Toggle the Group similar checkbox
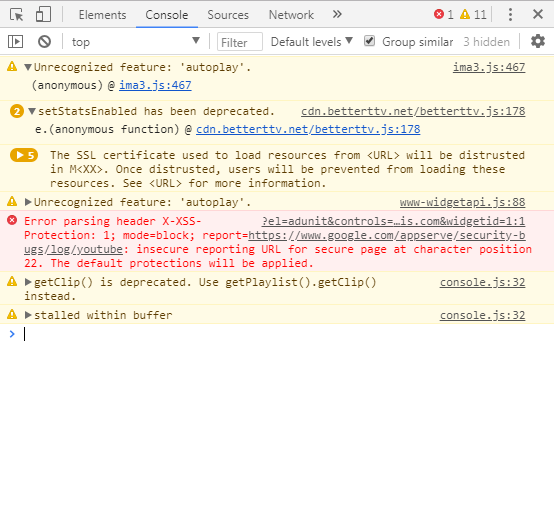The width and height of the screenshot is (554, 511). pos(369,41)
